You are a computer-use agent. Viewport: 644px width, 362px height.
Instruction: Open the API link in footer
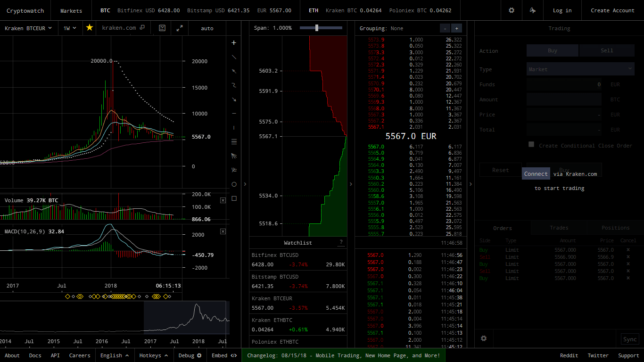(x=55, y=355)
